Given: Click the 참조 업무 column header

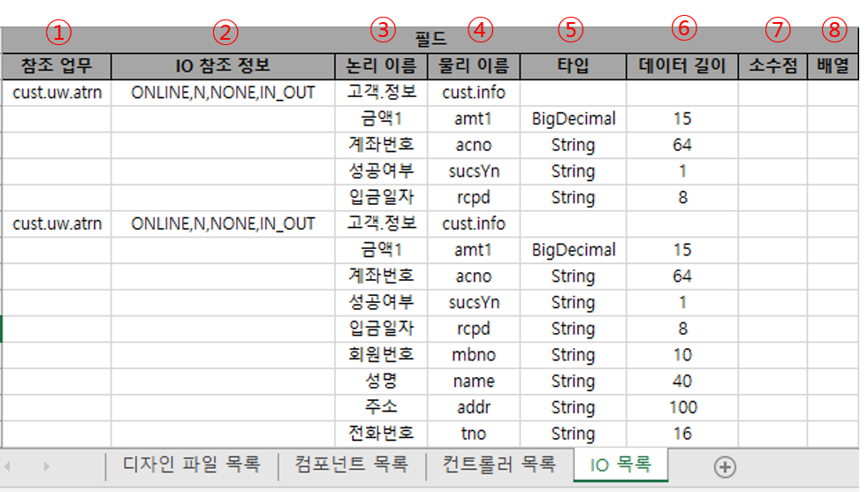Looking at the screenshot, I should point(57,66).
